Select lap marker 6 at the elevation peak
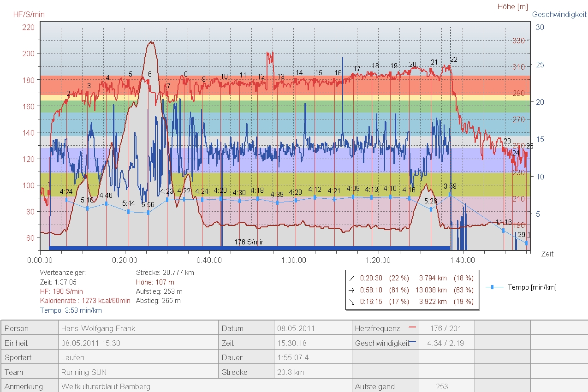The height and width of the screenshot is (392, 588). (x=149, y=74)
